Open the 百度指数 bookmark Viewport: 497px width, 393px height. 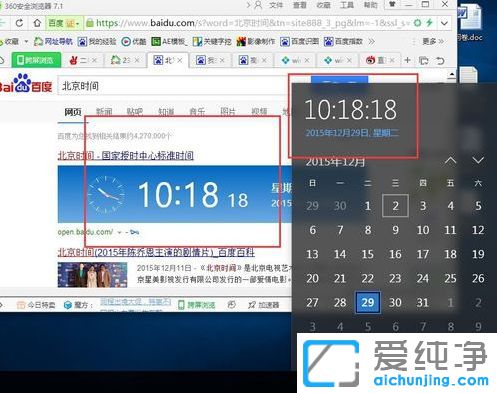343,41
